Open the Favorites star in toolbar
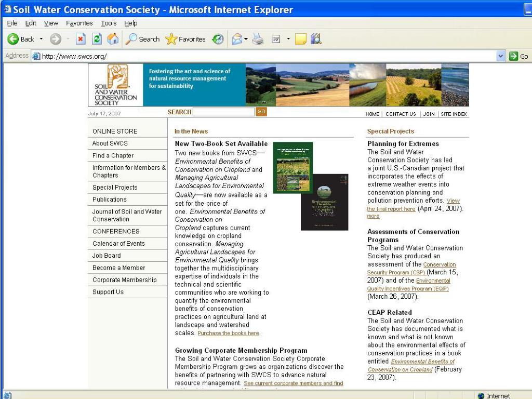 pos(171,39)
